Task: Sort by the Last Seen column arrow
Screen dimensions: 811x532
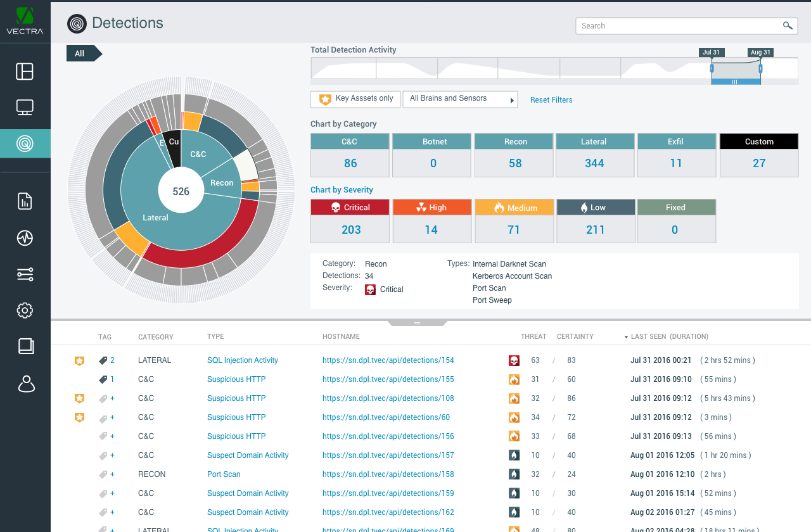Action: (627, 337)
